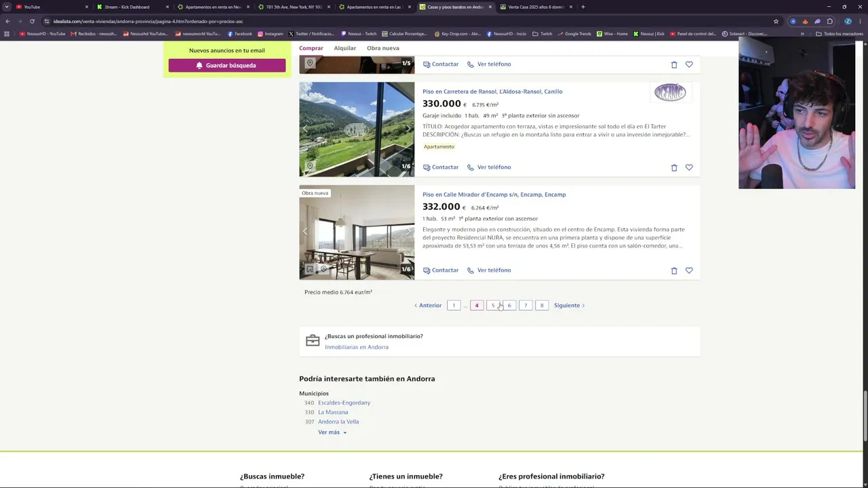Contact the advertiser of the 332.000 € listing
The height and width of the screenshot is (488, 868).
point(441,270)
